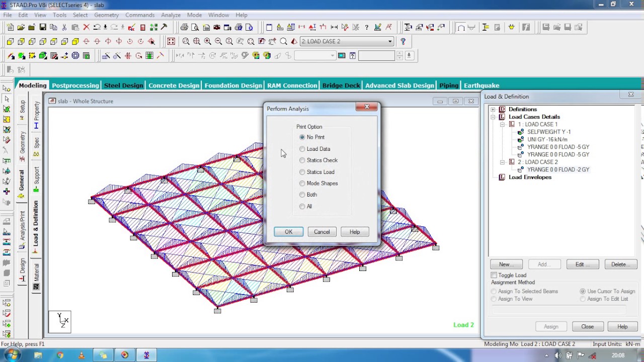Click OK in Perform Analysis dialog
This screenshot has width=644, height=362.
(x=288, y=232)
